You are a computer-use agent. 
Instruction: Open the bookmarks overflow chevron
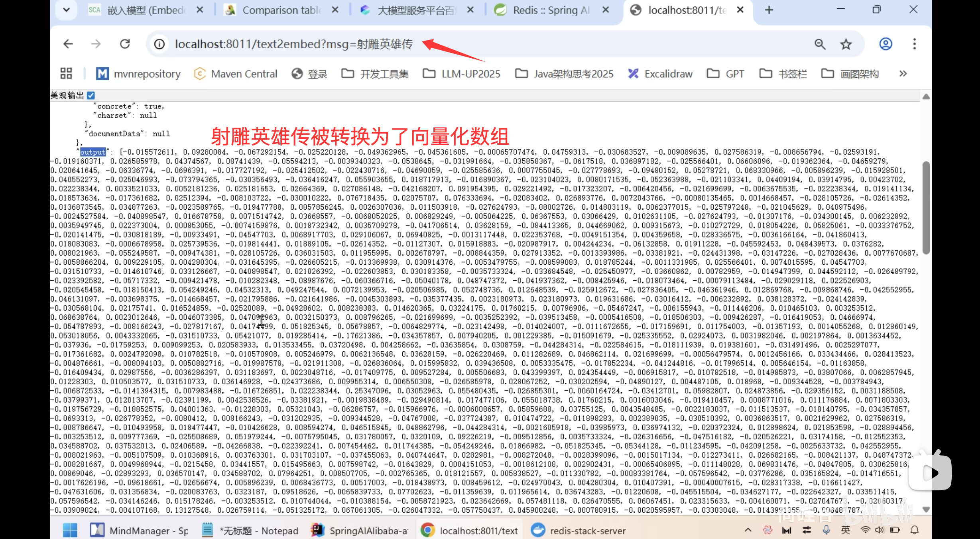click(x=903, y=73)
